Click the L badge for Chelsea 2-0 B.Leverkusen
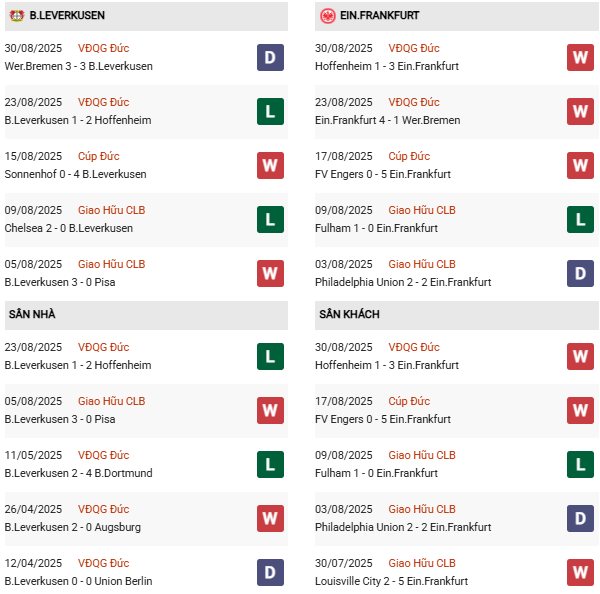 [x=270, y=219]
